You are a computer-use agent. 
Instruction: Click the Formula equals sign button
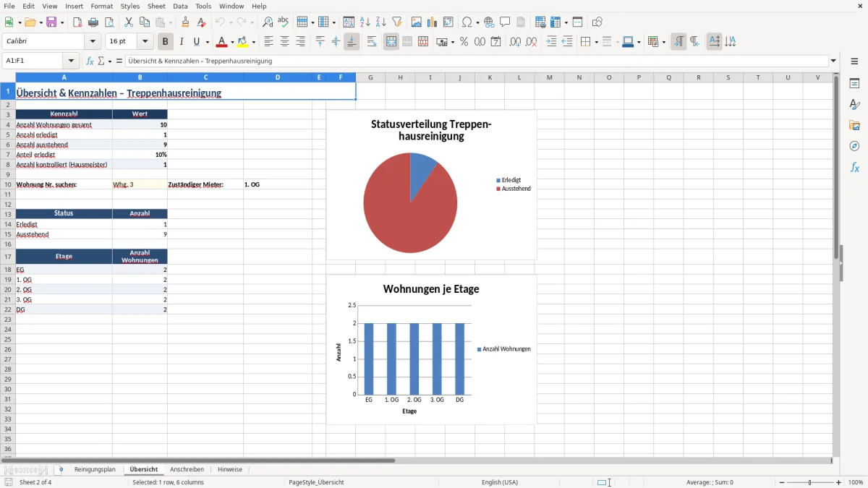tap(119, 61)
